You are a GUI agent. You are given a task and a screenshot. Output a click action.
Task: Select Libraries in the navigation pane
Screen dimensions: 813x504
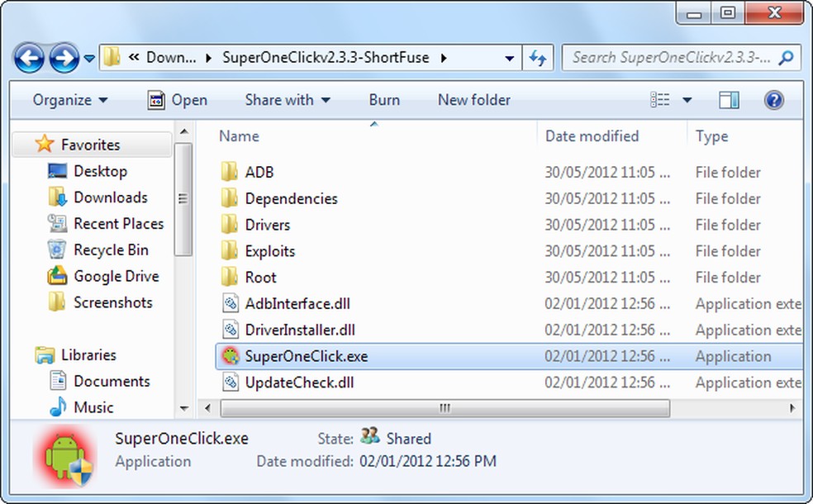(88, 354)
